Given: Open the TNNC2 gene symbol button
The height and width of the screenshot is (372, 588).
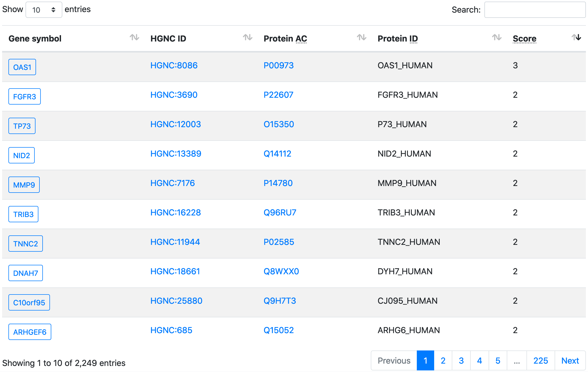Looking at the screenshot, I should tap(26, 244).
